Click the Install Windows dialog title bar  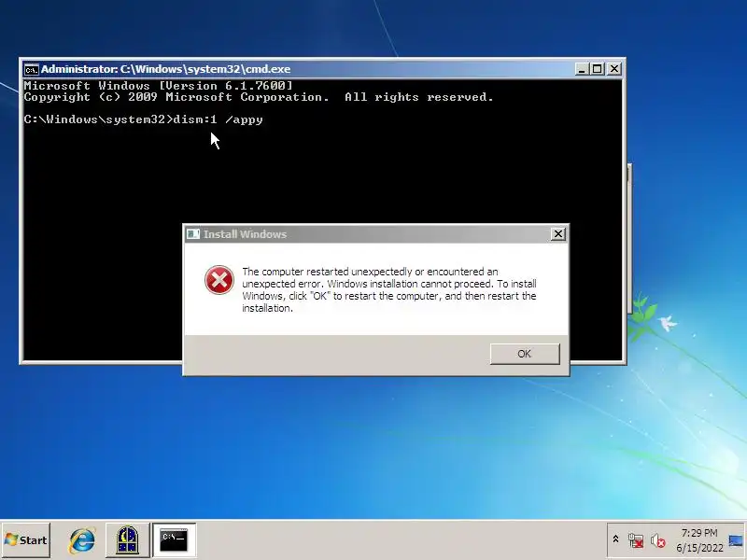(x=376, y=234)
